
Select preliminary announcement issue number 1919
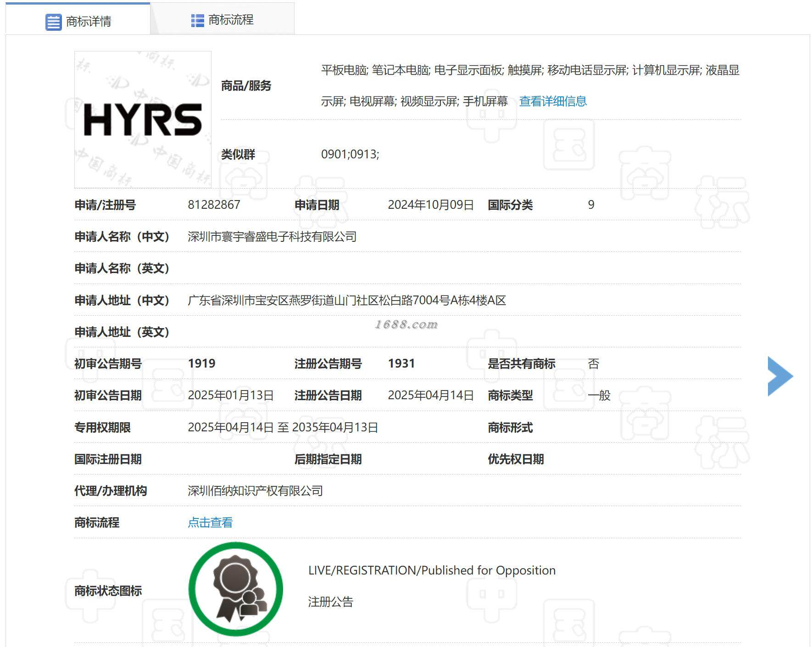[201, 363]
